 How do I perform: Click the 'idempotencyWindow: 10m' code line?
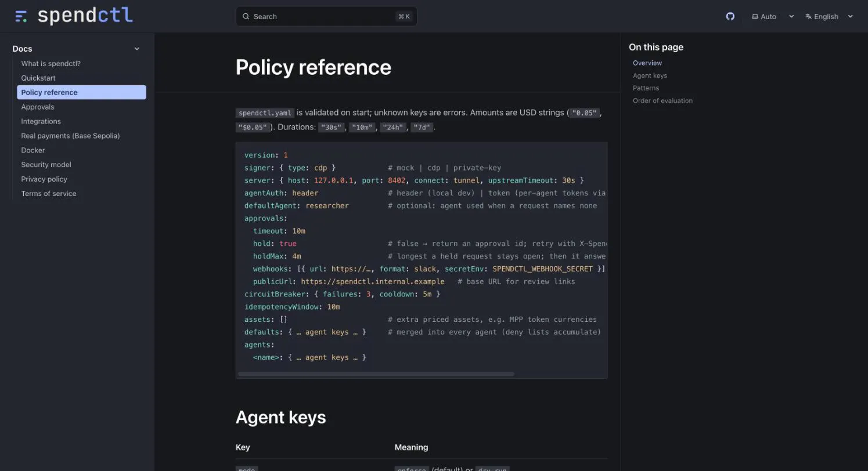(292, 307)
